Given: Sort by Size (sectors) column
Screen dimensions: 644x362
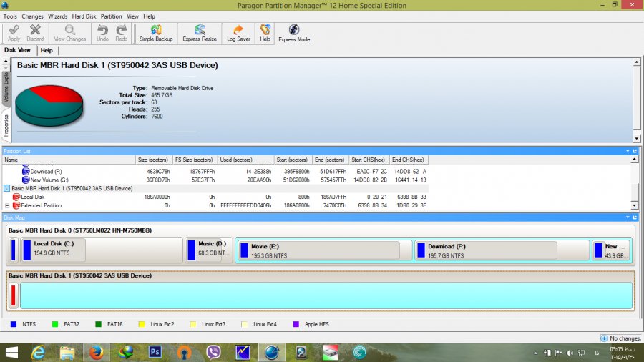Looking at the screenshot, I should click(153, 160).
